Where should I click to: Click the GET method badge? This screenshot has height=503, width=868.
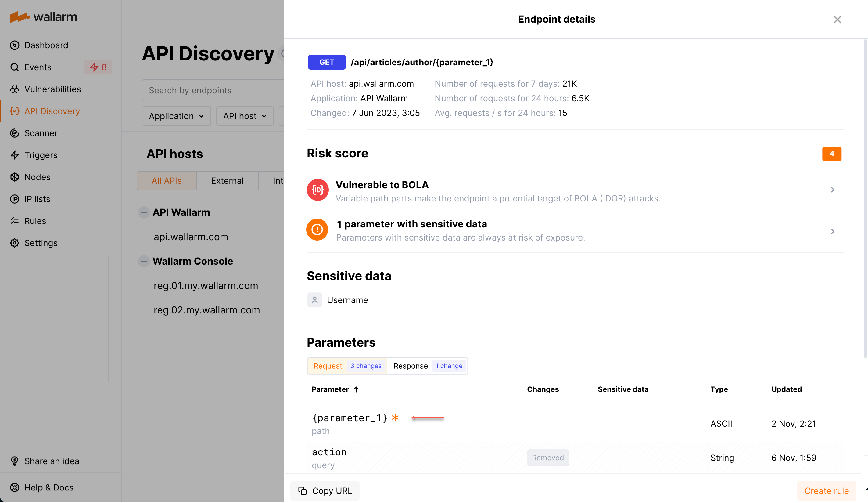click(x=327, y=62)
